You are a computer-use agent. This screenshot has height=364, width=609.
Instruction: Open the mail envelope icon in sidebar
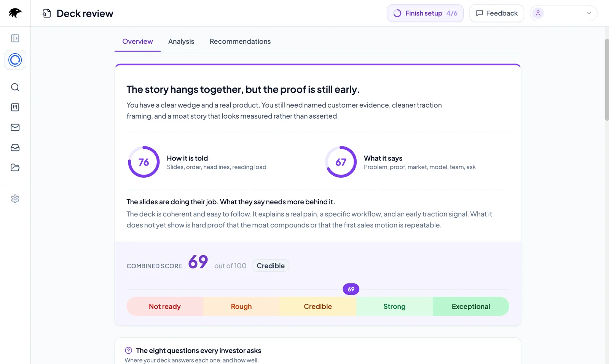click(15, 127)
